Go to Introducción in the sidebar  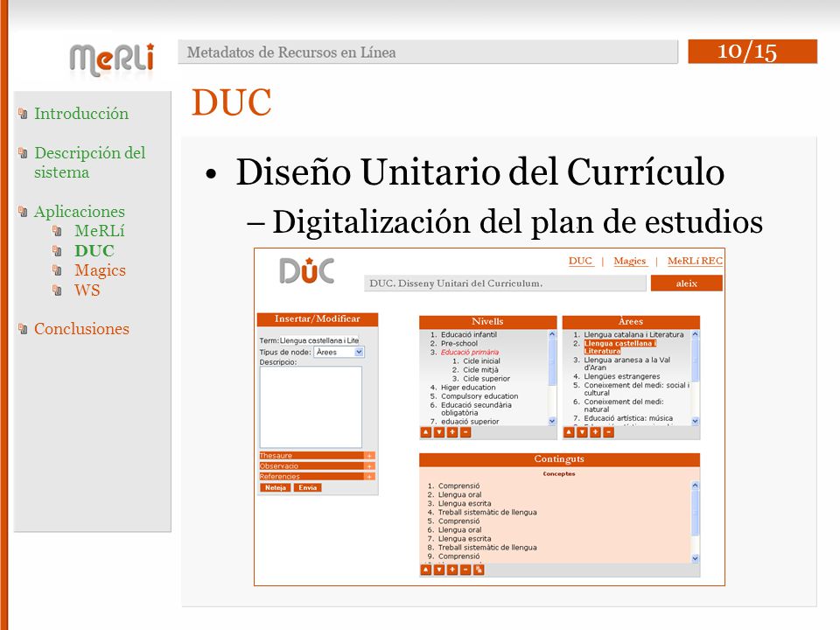(81, 114)
